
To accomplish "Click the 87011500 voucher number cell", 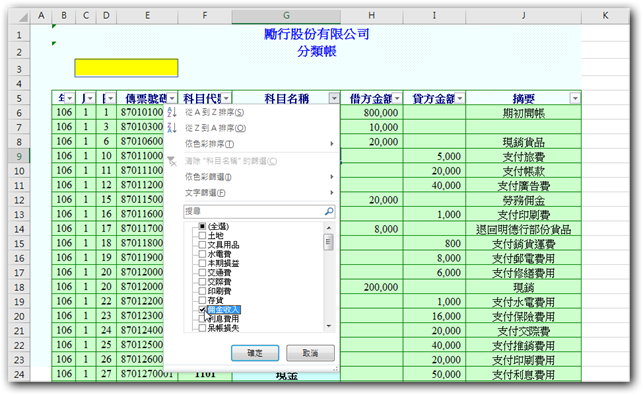I will (141, 200).
